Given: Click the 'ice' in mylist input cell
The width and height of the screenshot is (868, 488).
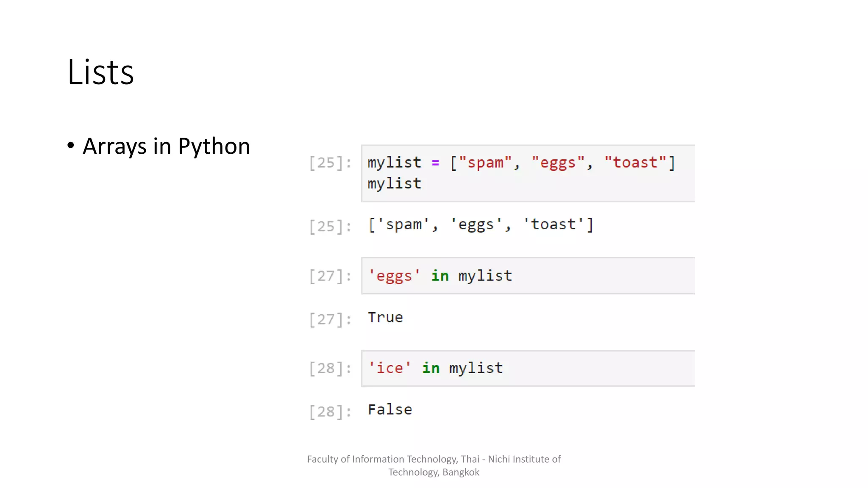Looking at the screenshot, I should pyautogui.click(x=528, y=368).
